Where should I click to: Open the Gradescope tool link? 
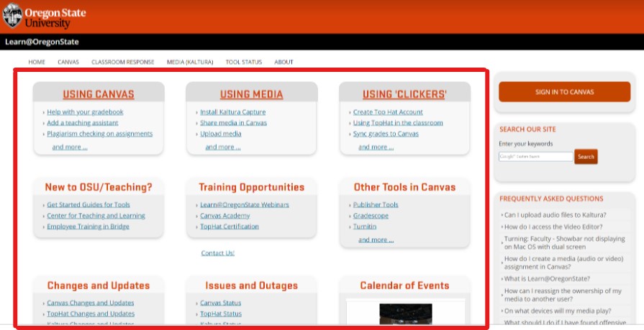(371, 216)
